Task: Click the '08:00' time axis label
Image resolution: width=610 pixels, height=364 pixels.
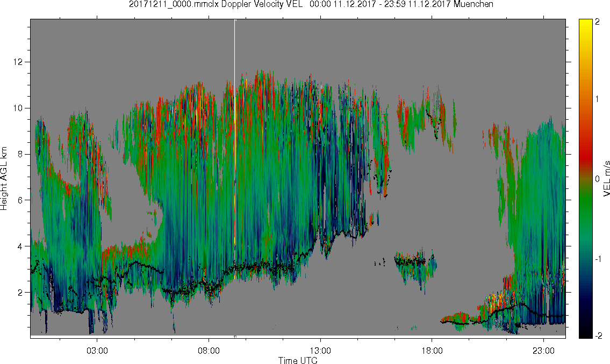Action: [x=209, y=351]
